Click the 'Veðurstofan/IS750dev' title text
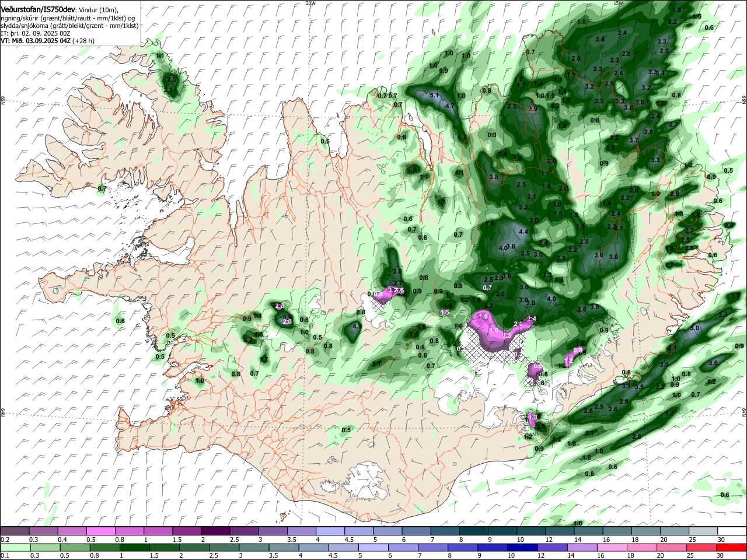Viewport: 747px width, 560px height. 38,10
